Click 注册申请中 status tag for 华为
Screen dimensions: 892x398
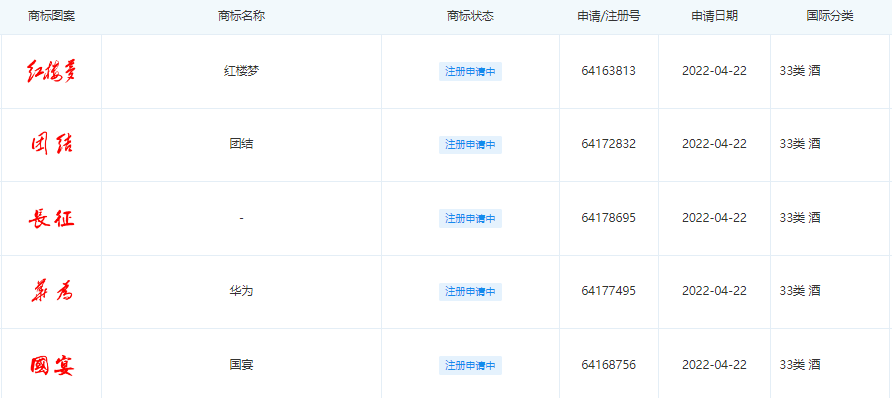tap(470, 292)
